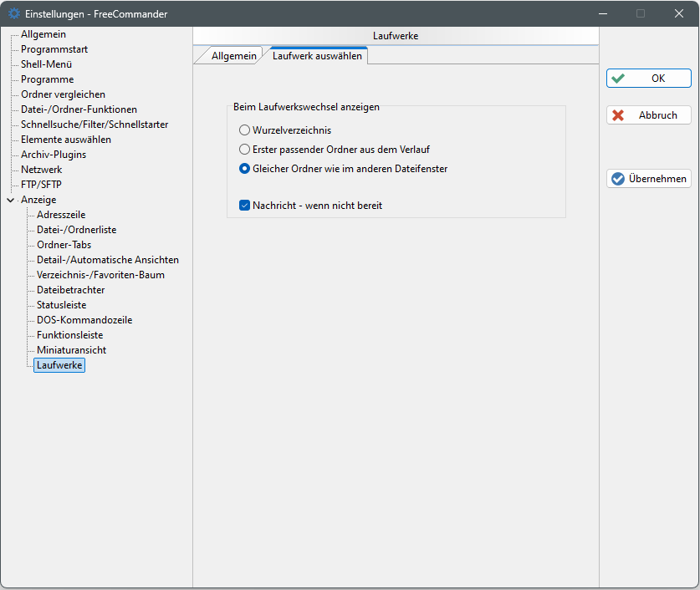Image resolution: width=700 pixels, height=590 pixels.
Task: Select Gleicher Ordner wie im anderen Dateifenster
Action: point(245,169)
